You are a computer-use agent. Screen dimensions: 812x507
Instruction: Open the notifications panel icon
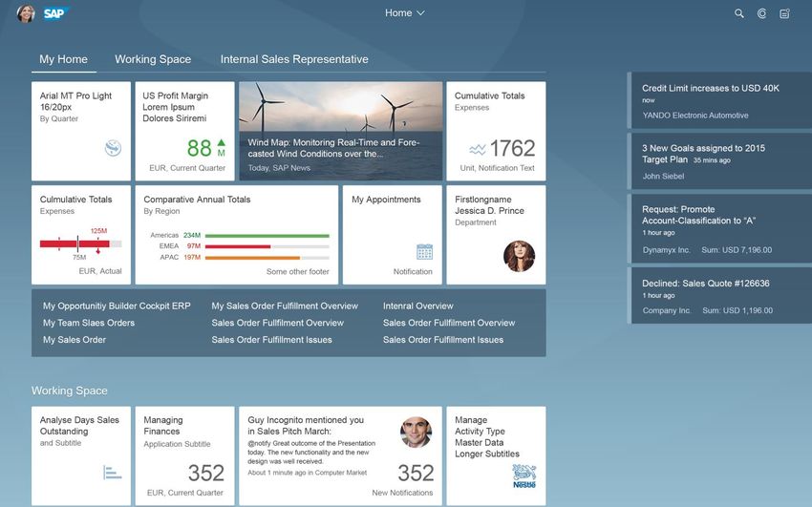pyautogui.click(x=784, y=13)
